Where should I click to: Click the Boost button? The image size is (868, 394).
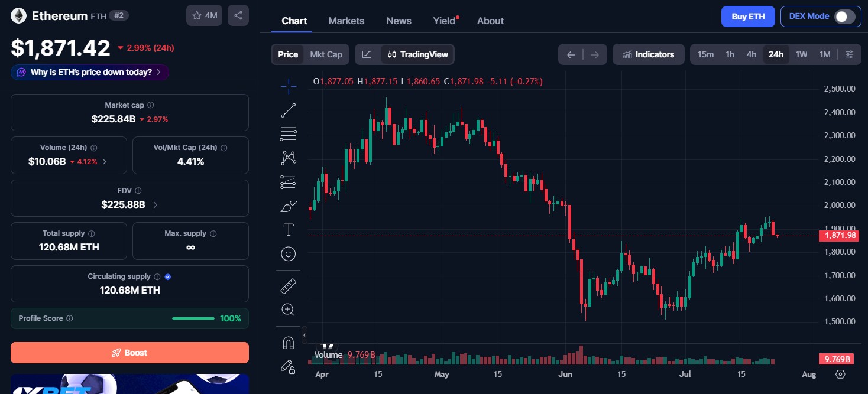click(x=129, y=353)
